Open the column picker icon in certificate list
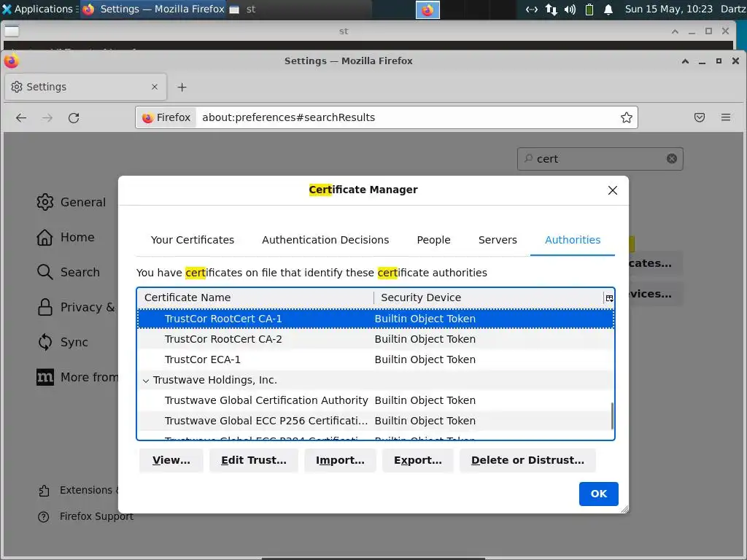 coord(609,298)
